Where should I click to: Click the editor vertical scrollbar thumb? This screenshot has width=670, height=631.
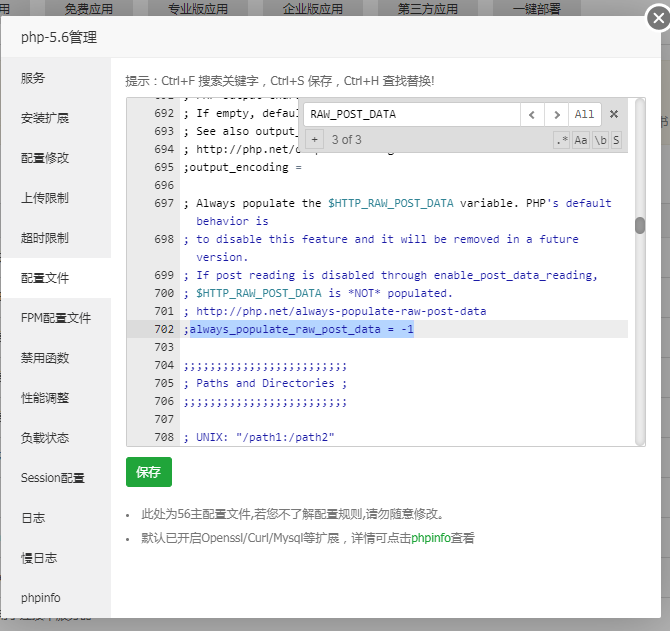[640, 225]
